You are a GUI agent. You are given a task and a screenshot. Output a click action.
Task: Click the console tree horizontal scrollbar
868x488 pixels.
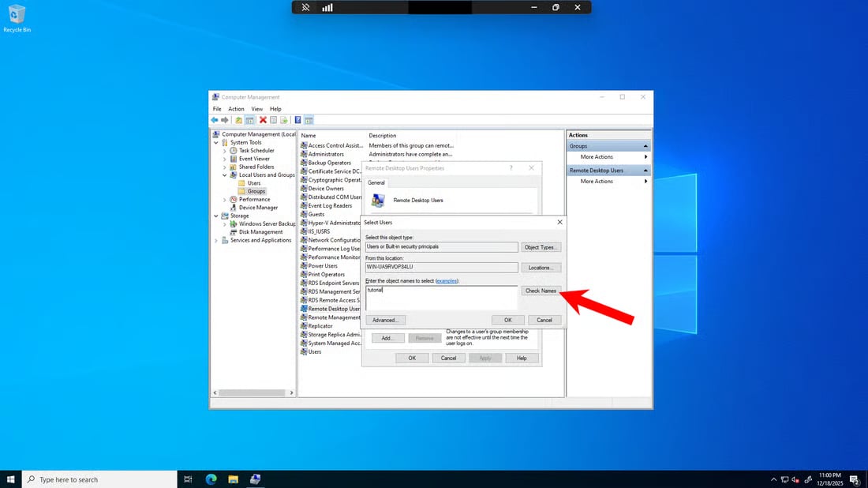253,393
